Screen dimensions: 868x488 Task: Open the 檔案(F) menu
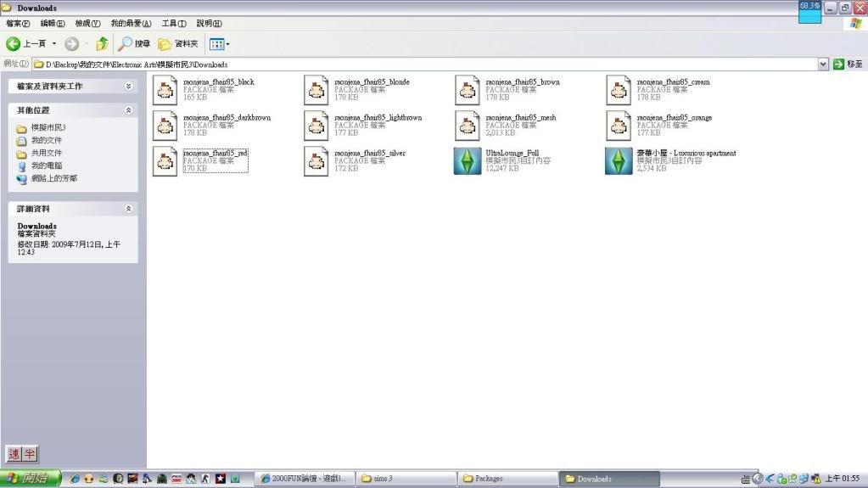pos(18,24)
